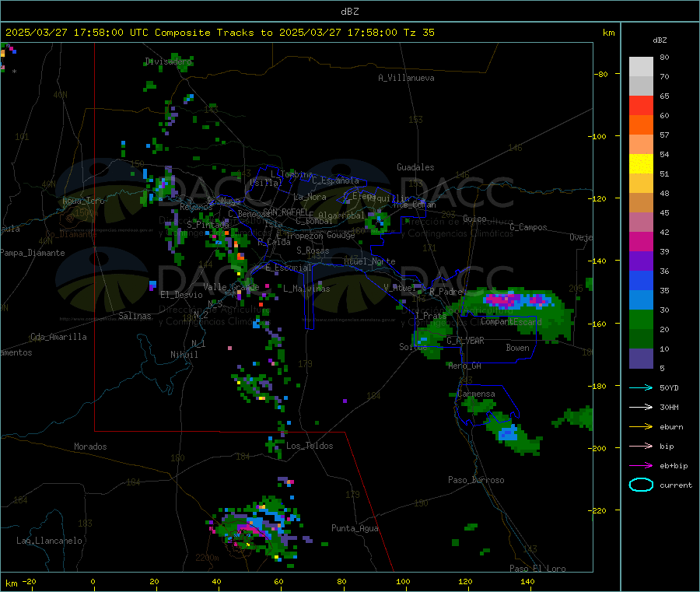Image resolution: width=700 pixels, height=592 pixels.
Task: Click the Carmensa location label
Action: pyautogui.click(x=476, y=394)
